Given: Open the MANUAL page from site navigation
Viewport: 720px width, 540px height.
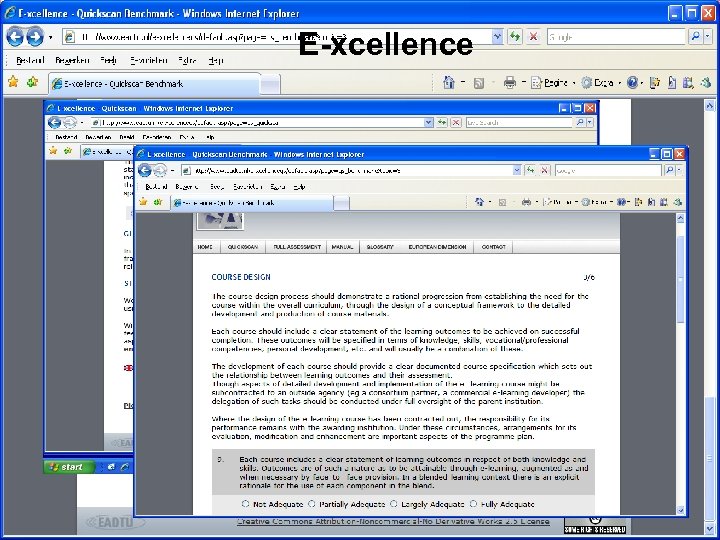Looking at the screenshot, I should click(x=342, y=247).
